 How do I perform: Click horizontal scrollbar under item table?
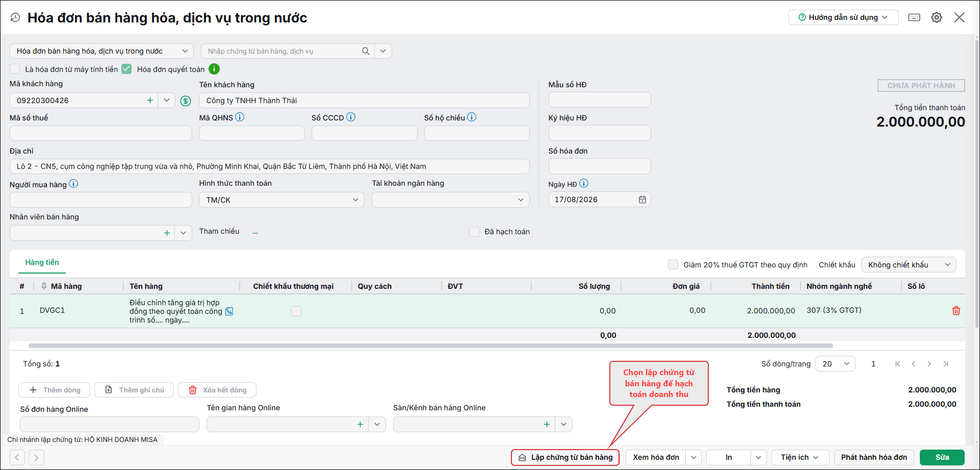[x=430, y=346]
